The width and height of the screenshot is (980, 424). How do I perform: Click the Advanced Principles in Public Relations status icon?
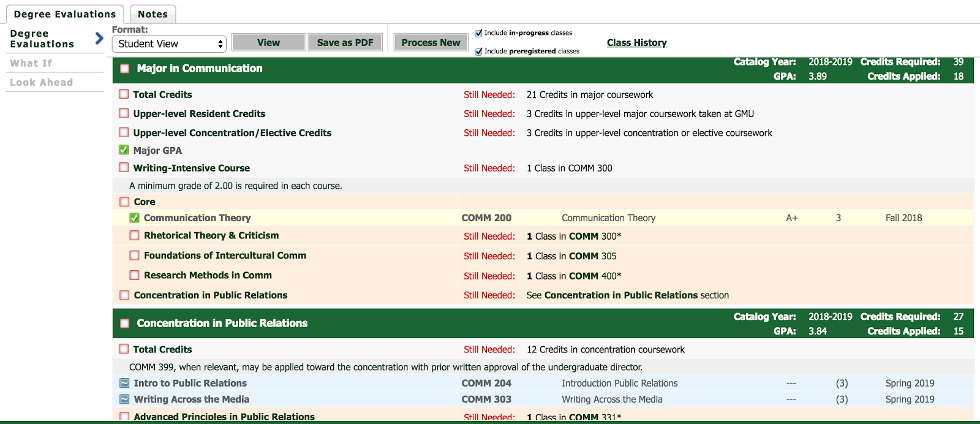pos(124,417)
